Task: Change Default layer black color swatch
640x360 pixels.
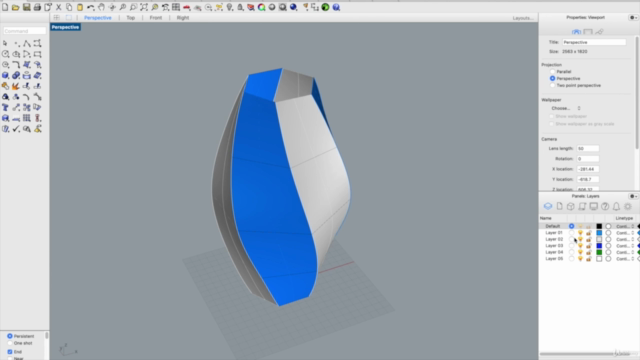Action: [599, 226]
